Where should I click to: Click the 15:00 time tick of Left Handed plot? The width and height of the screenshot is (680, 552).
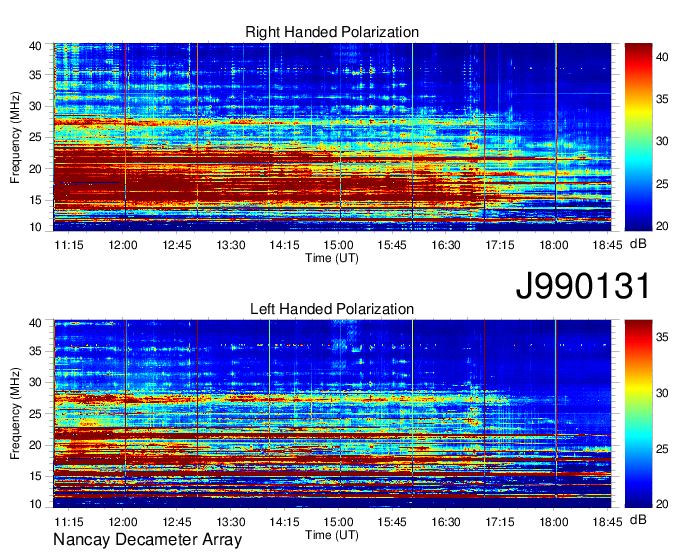[x=338, y=522]
